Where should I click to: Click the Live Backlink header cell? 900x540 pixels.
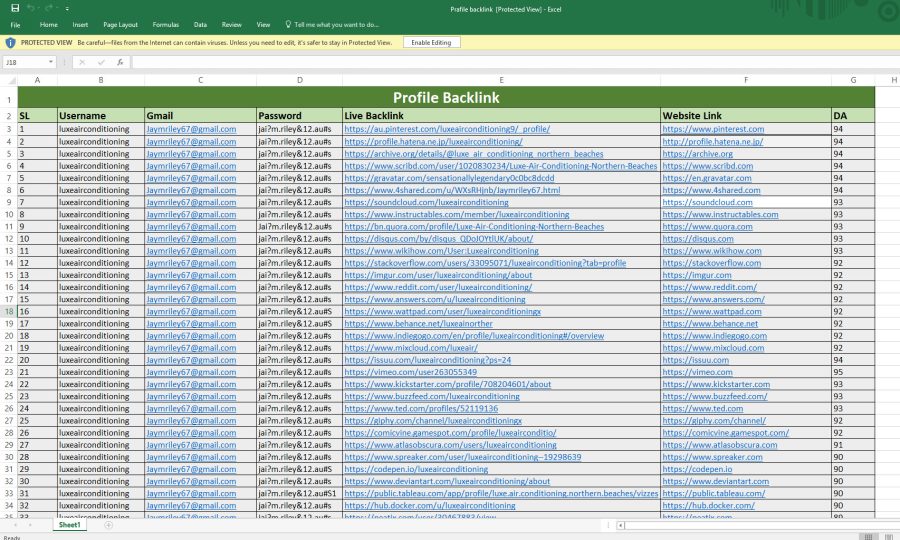[501, 115]
